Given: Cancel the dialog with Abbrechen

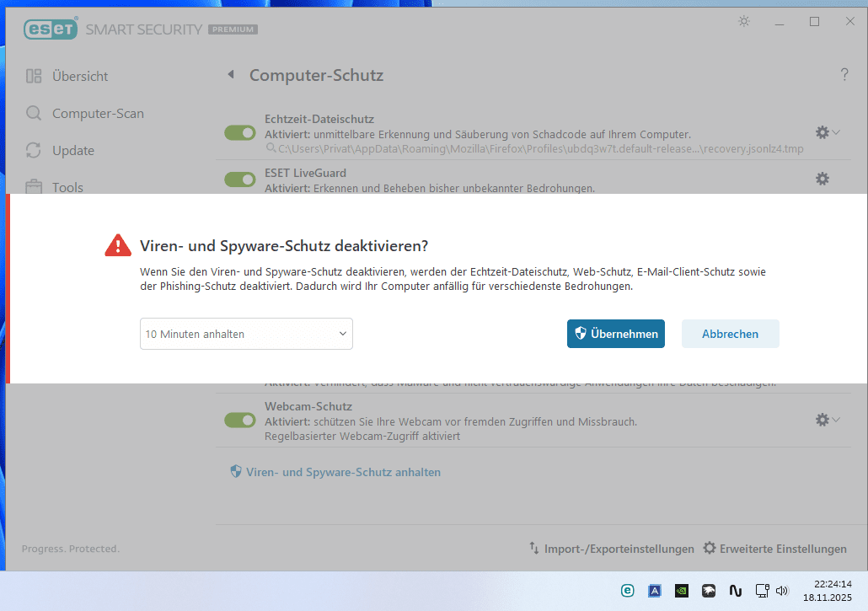Looking at the screenshot, I should pyautogui.click(x=730, y=334).
